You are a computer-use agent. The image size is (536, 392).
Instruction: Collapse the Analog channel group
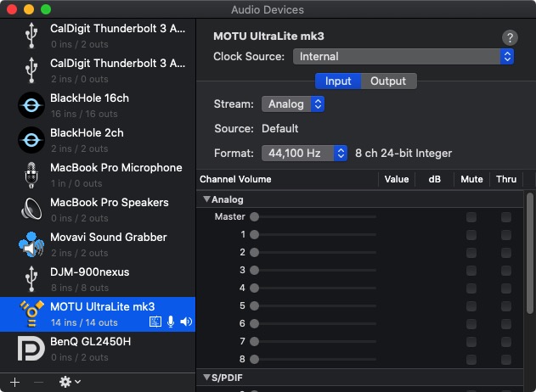[x=206, y=199]
